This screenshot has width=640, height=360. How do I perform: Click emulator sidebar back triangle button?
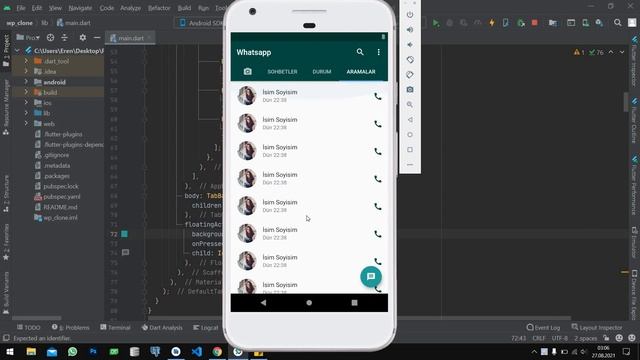[410, 120]
